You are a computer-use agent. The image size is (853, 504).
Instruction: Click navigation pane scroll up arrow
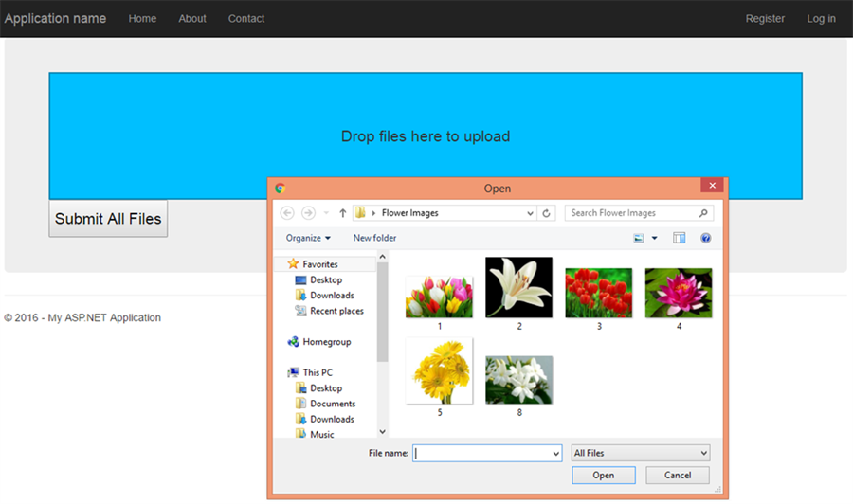pos(383,257)
